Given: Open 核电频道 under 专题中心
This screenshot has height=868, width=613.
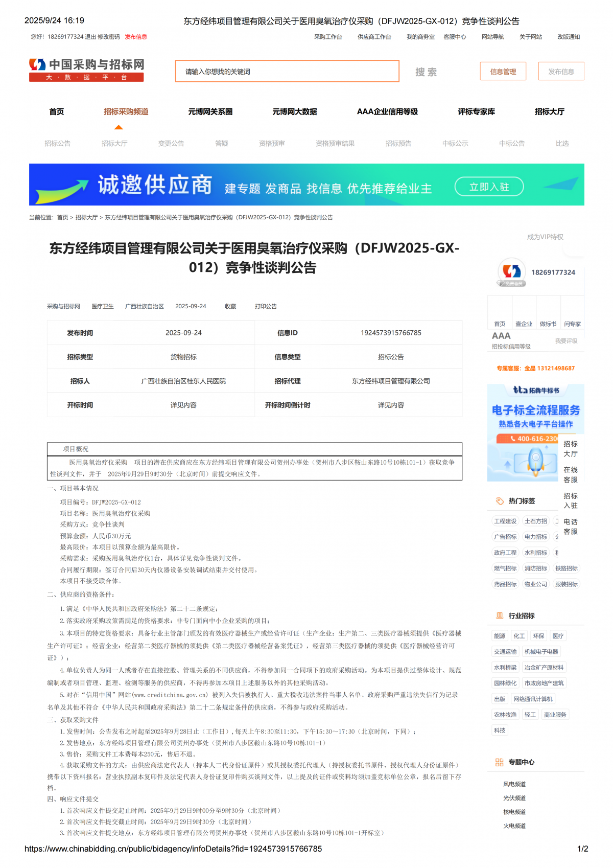Looking at the screenshot, I should coord(514,812).
